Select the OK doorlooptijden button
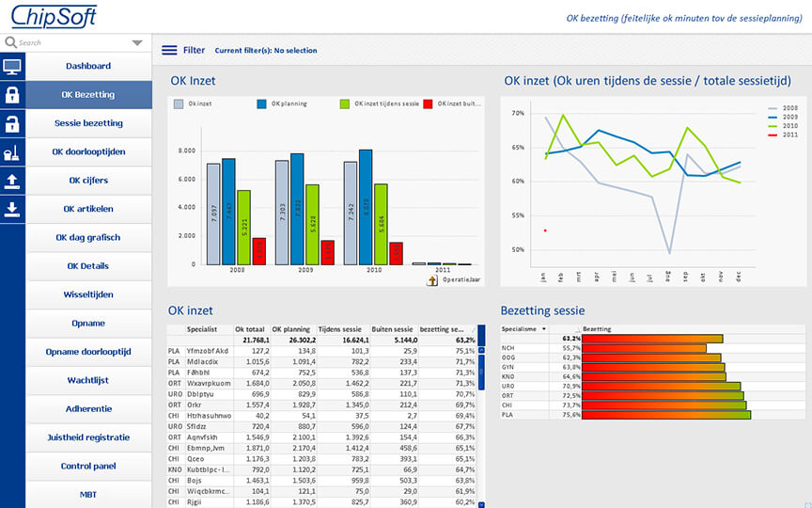The image size is (812, 508). (x=88, y=151)
